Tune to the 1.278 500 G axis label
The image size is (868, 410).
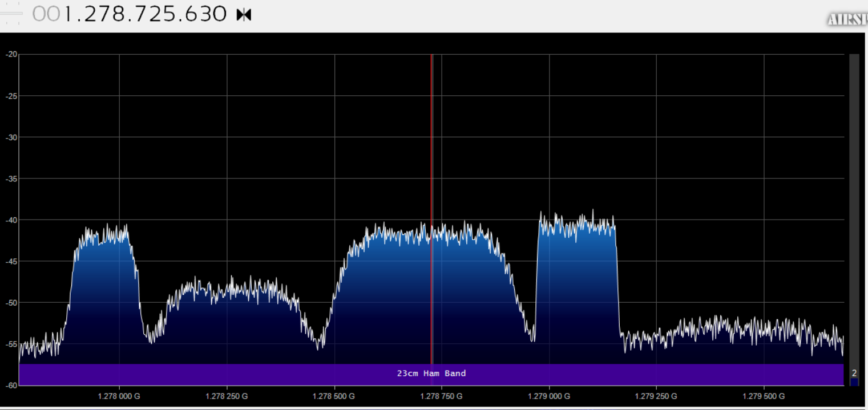334,396
